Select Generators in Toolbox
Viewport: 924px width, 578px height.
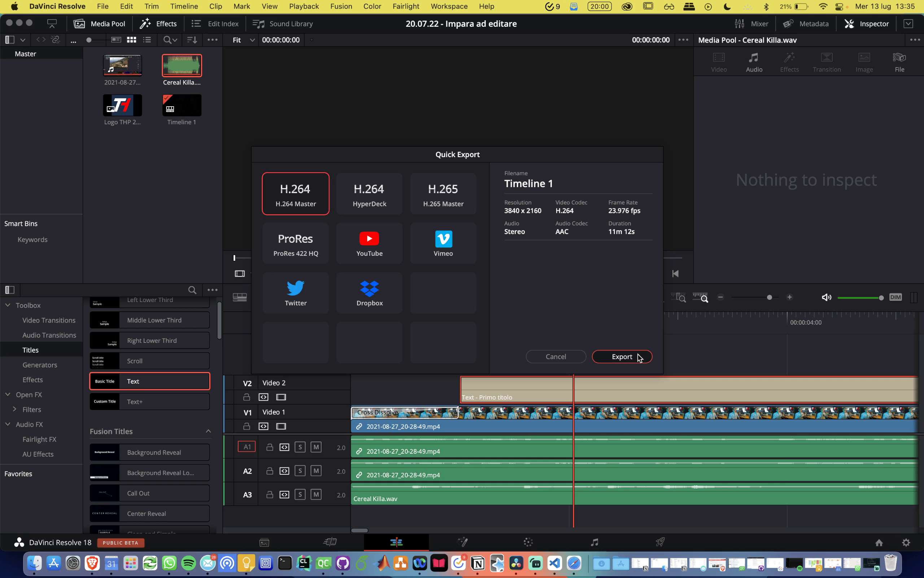click(40, 365)
